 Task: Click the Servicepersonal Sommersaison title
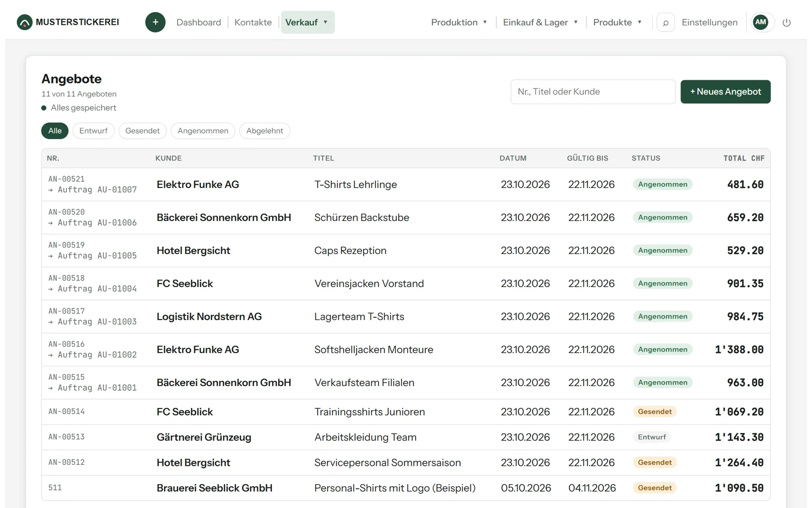387,463
